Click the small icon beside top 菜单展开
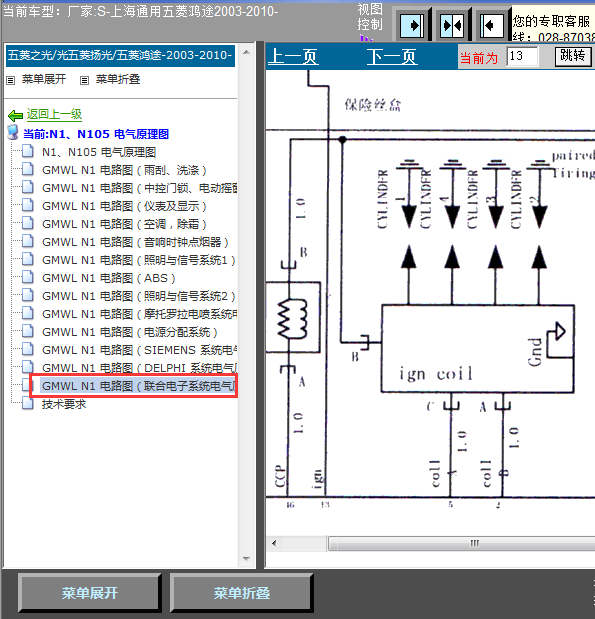 [11, 81]
